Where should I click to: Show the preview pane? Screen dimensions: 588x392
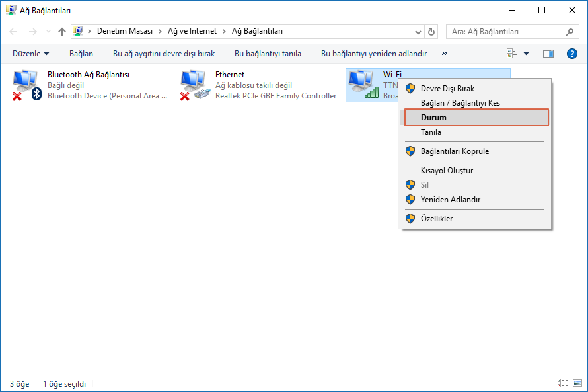pyautogui.click(x=548, y=54)
